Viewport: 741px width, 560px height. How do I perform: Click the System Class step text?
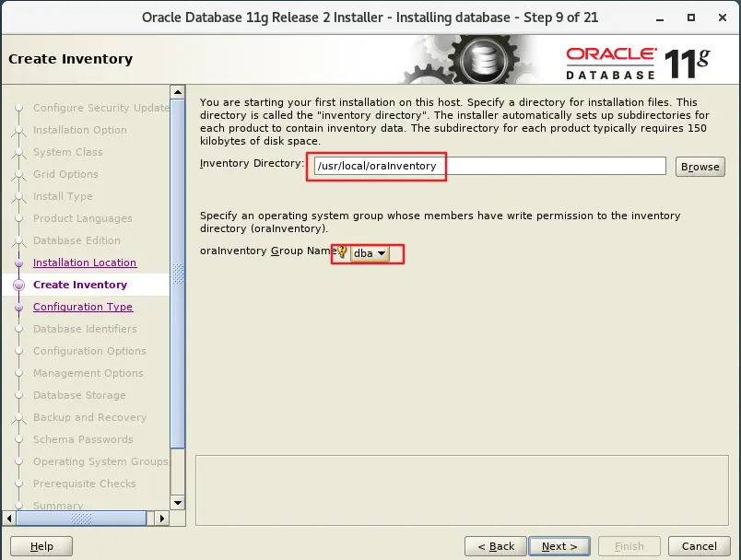tap(67, 152)
